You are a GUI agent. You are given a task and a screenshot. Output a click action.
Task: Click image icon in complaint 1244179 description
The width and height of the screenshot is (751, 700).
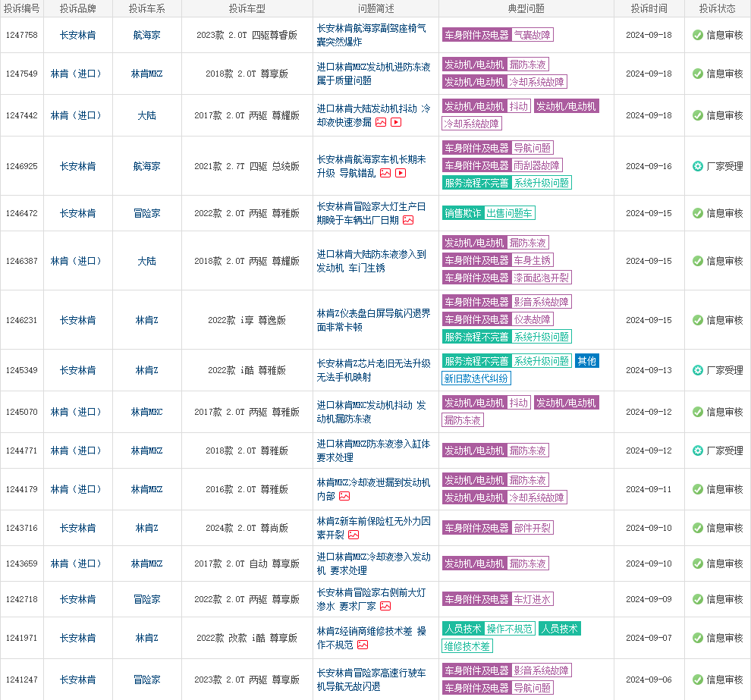[344, 496]
